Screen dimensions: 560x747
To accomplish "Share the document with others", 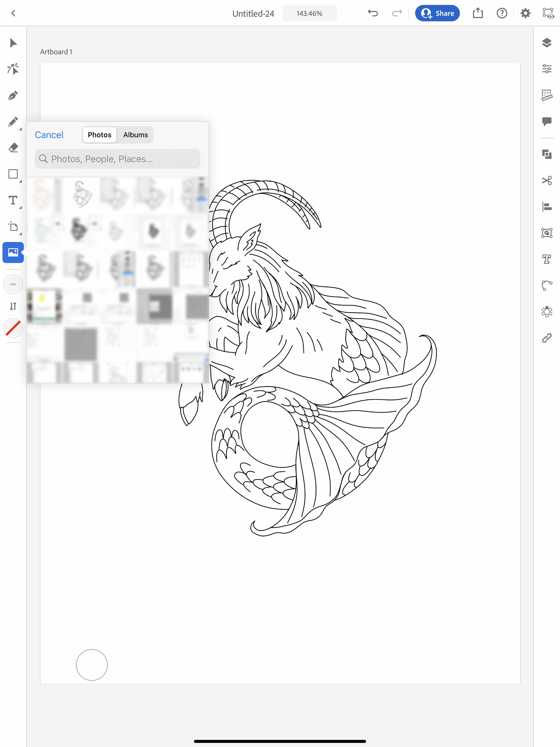I will pos(437,13).
